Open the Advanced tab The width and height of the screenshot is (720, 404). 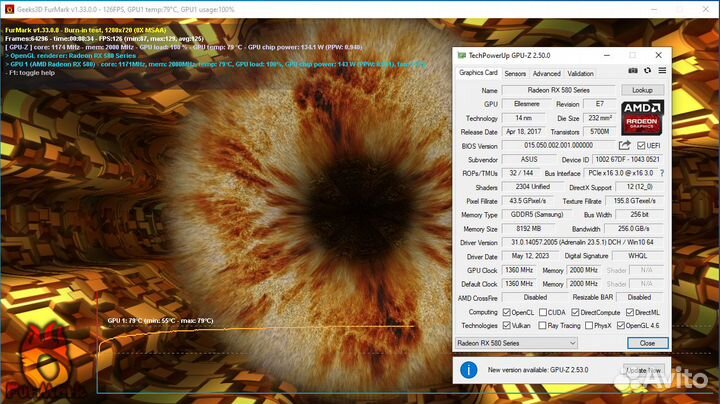pos(546,73)
